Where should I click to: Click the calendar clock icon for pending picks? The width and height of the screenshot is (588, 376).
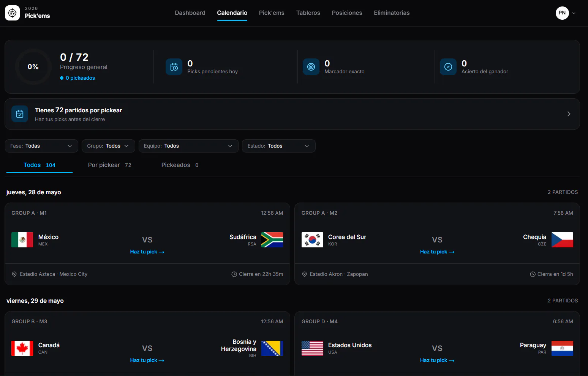click(x=174, y=67)
